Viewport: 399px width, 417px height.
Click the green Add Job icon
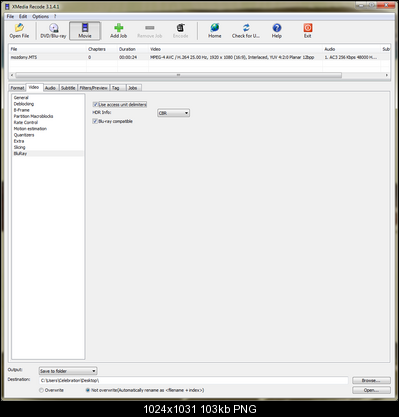coord(118,28)
